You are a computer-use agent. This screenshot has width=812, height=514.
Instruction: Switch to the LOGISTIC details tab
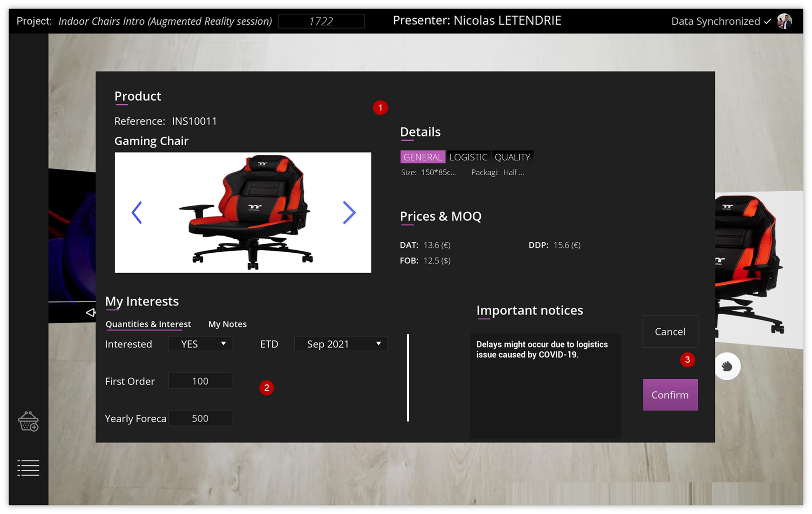point(468,157)
